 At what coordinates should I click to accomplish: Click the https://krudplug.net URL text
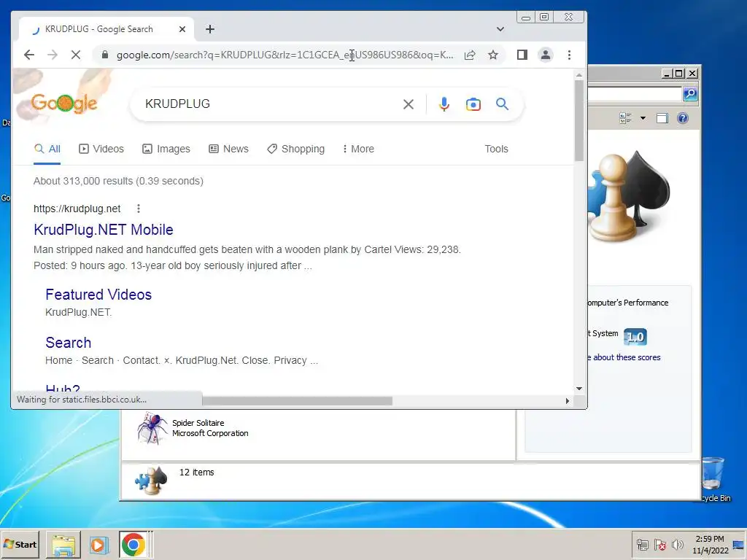pos(77,209)
